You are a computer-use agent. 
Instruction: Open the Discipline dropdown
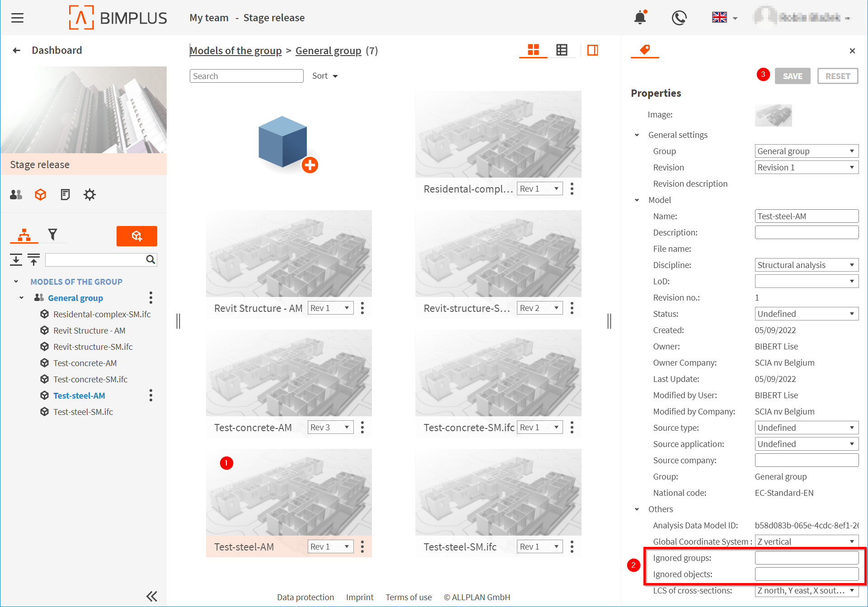(x=806, y=265)
